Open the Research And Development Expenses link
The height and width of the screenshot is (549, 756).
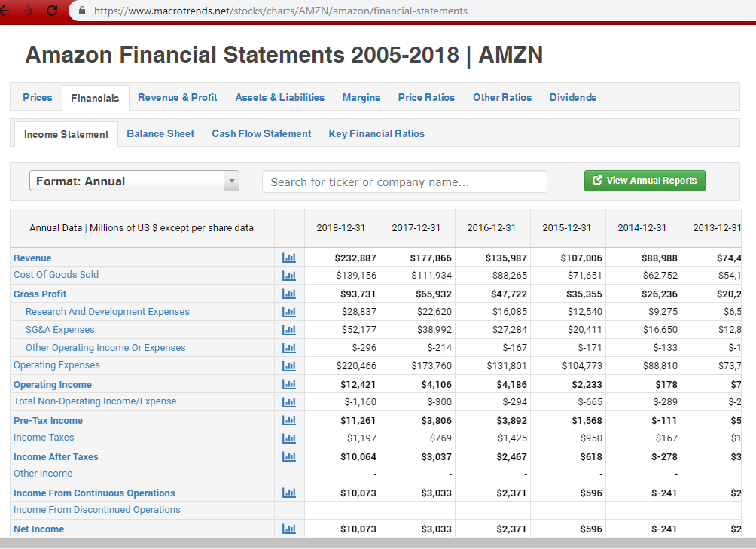(108, 312)
